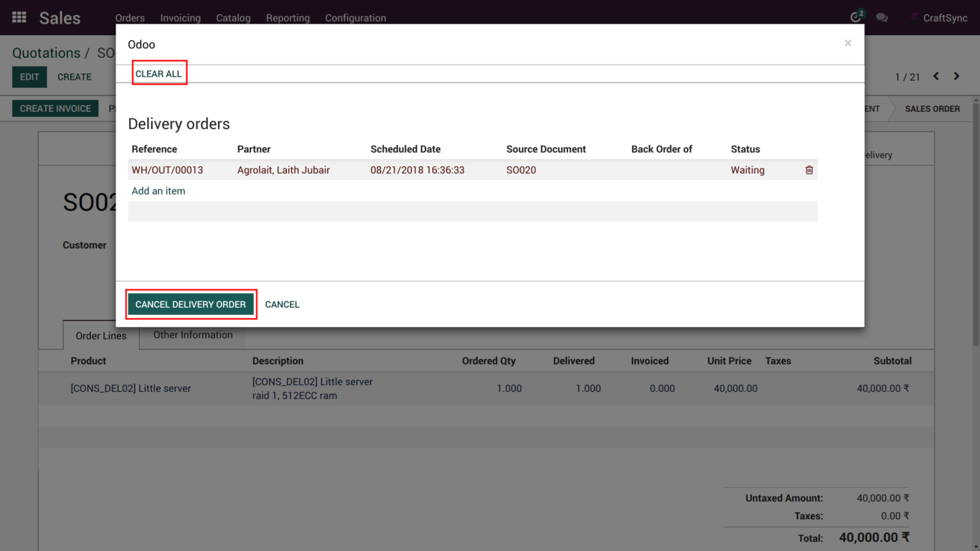Go to next record with right arrow
This screenshot has width=980, height=551.
pyautogui.click(x=956, y=76)
